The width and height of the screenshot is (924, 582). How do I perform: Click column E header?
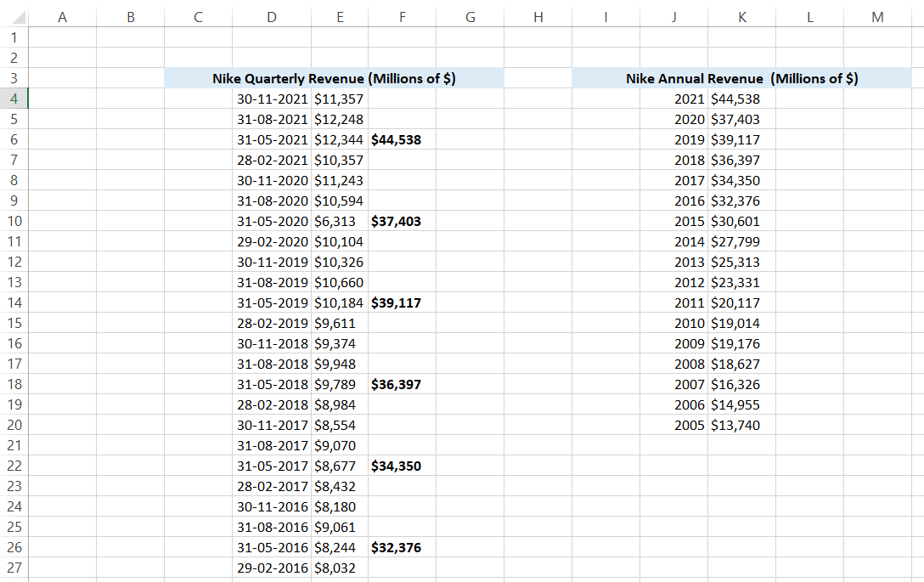(340, 17)
